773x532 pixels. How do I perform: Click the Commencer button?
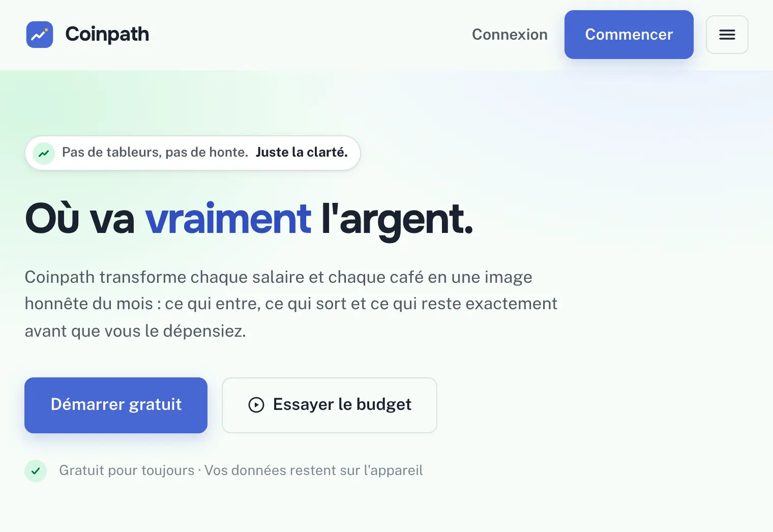click(x=629, y=35)
